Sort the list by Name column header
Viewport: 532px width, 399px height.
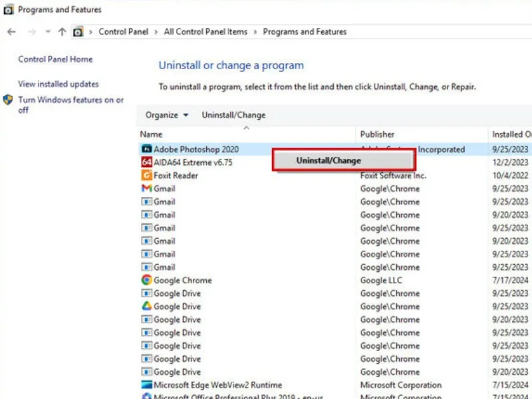click(152, 134)
